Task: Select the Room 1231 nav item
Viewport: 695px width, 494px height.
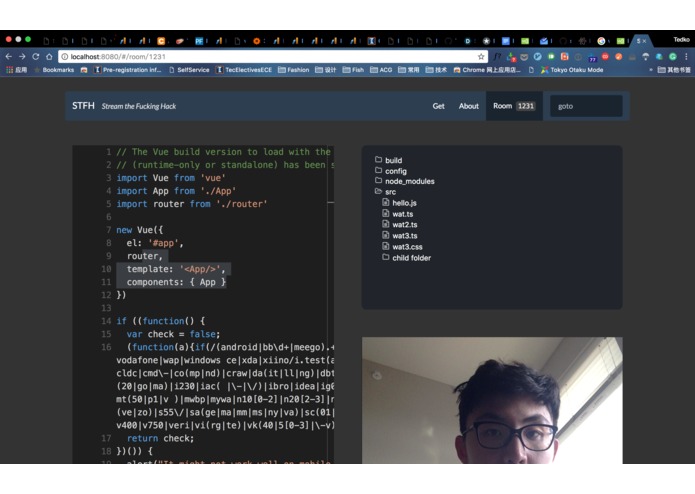Action: click(514, 106)
